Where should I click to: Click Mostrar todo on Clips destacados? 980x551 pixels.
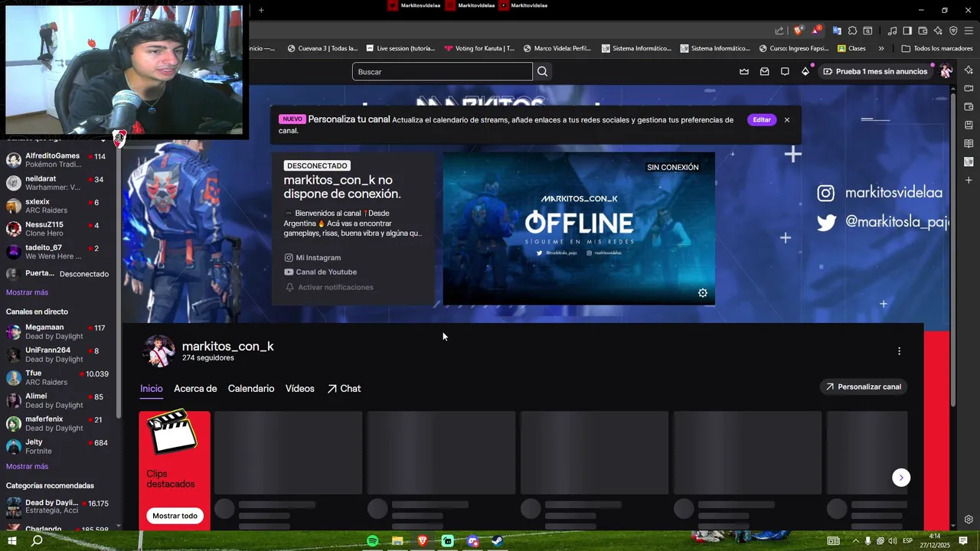click(x=175, y=516)
